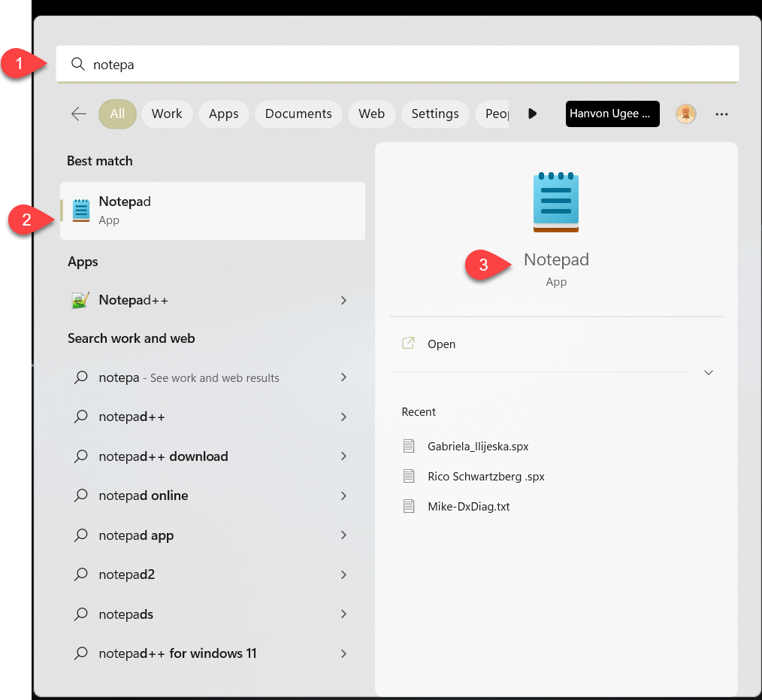This screenshot has height=700, width=762.
Task: Switch to the Web filter tab
Action: tap(372, 114)
